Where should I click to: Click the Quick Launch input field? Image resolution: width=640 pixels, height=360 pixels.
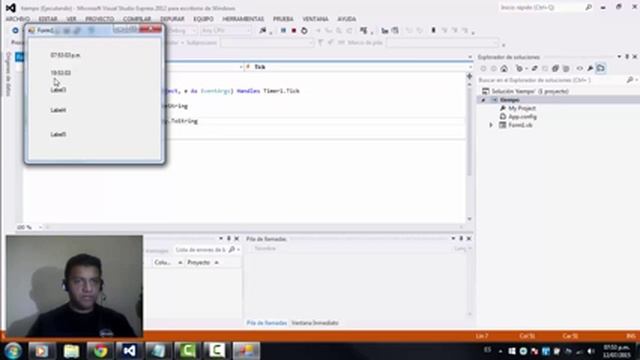click(541, 7)
